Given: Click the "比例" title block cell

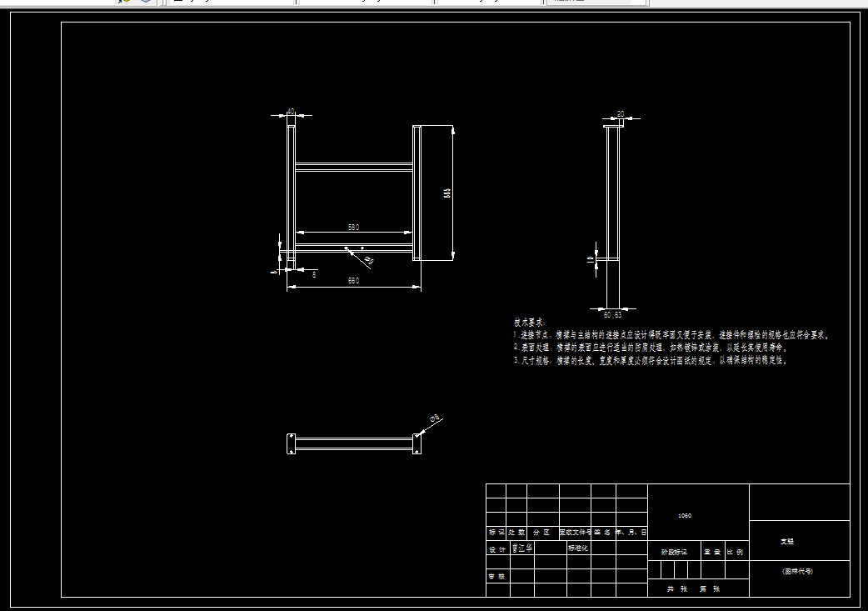Looking at the screenshot, I should pos(736,553).
